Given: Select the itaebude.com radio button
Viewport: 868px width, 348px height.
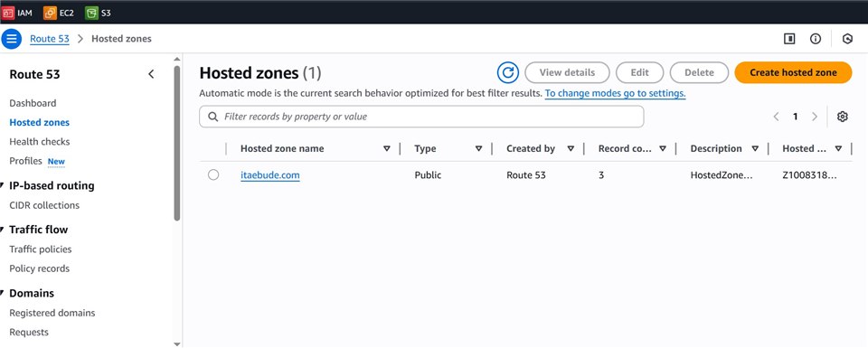Looking at the screenshot, I should pos(213,174).
